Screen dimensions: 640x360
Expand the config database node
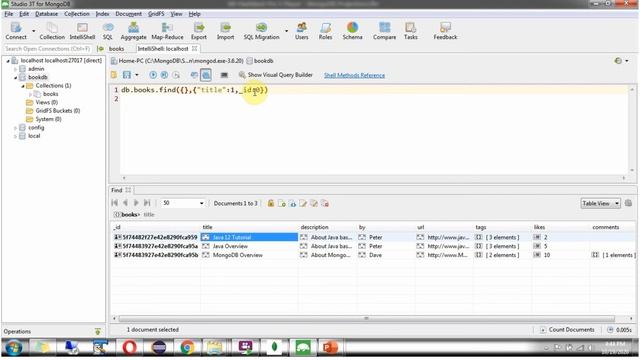tap(16, 128)
